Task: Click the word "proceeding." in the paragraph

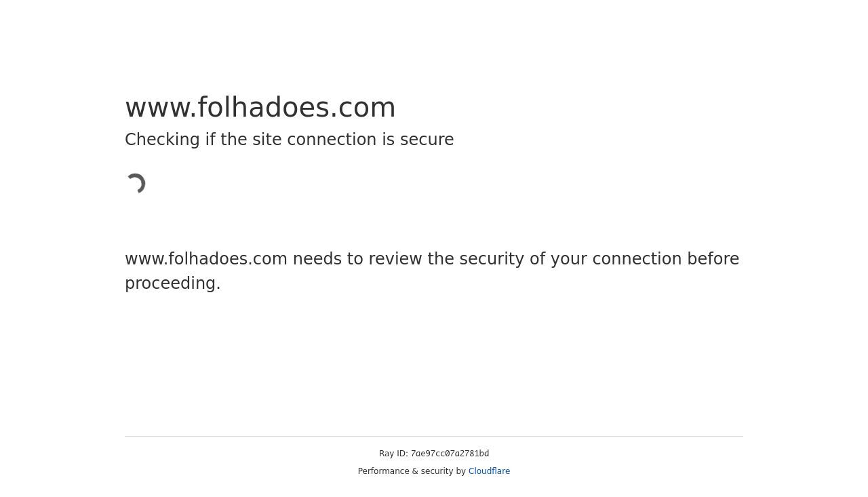Action: pyautogui.click(x=172, y=283)
